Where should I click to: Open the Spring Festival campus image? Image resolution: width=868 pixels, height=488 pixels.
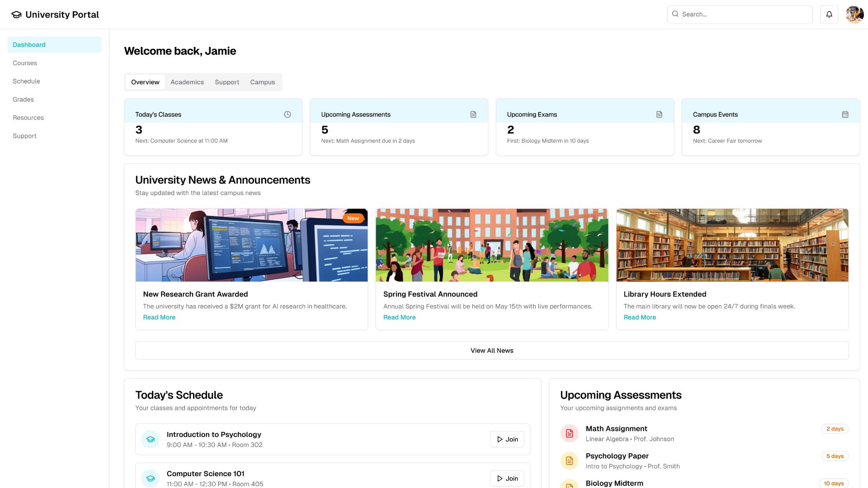pos(492,245)
